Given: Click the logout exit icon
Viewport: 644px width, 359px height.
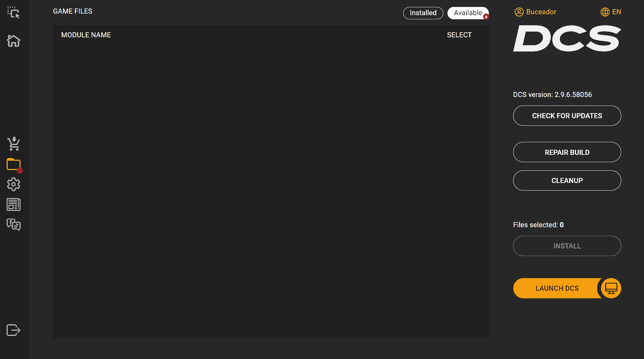Looking at the screenshot, I should point(14,330).
